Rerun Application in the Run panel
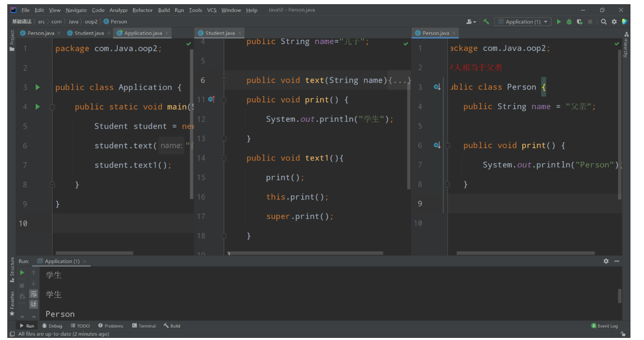 (22, 272)
